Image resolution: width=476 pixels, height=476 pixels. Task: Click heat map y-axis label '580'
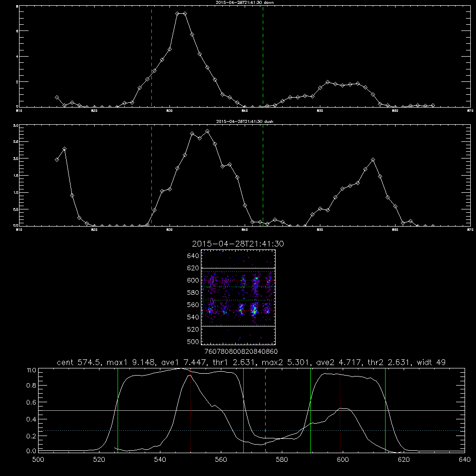click(x=193, y=292)
